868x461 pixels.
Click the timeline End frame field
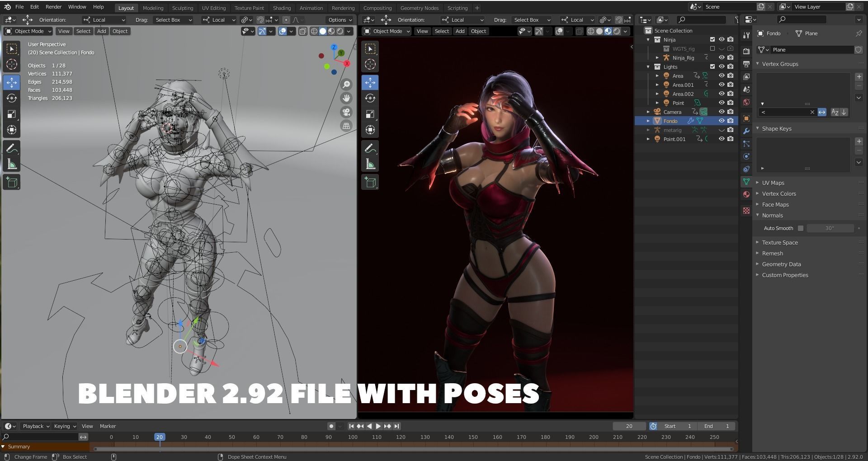(716, 426)
